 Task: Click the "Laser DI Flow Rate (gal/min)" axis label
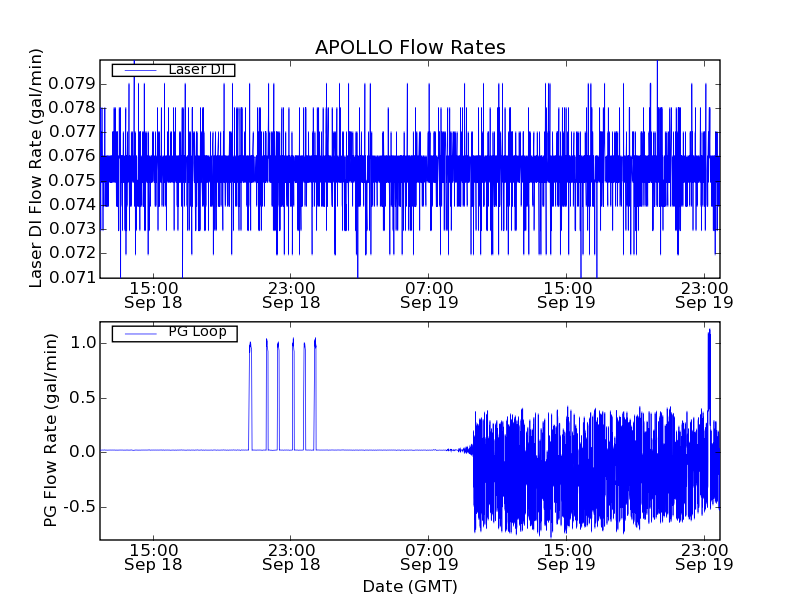(35, 168)
